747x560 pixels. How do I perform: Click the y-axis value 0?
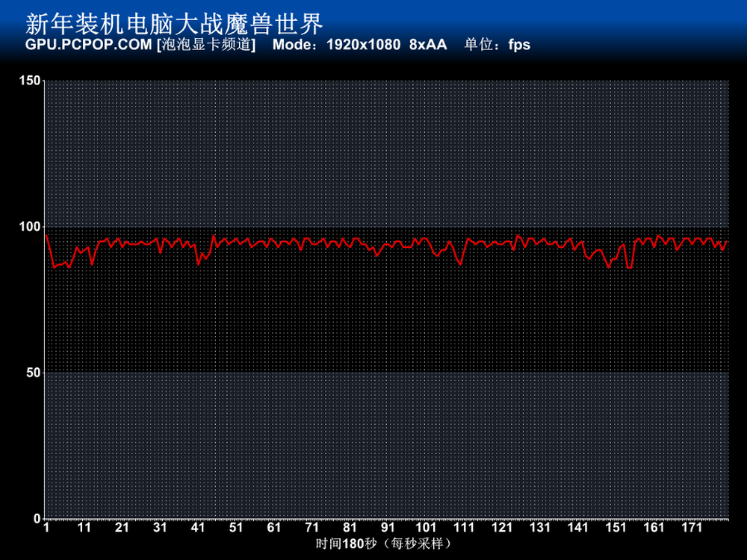[x=37, y=519]
